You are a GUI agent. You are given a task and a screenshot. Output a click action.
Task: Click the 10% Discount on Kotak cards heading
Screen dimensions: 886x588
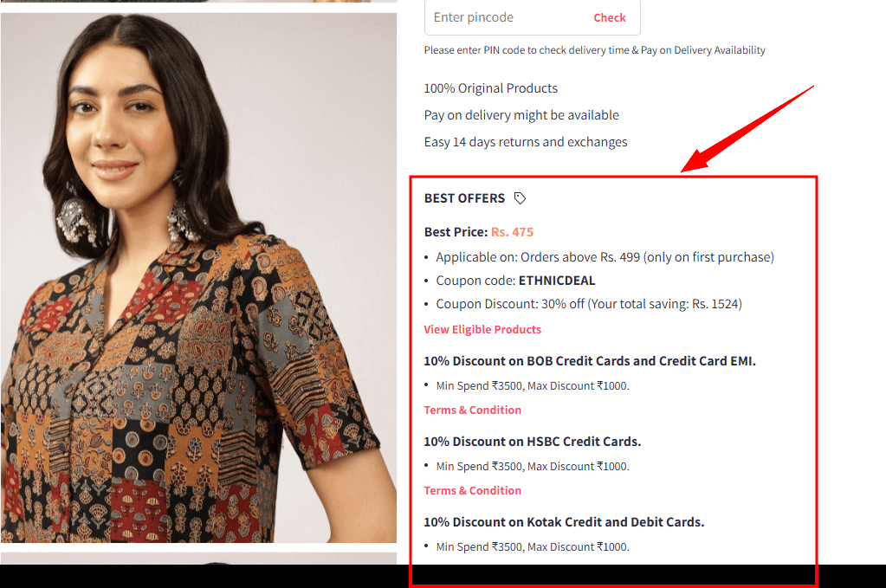point(564,522)
